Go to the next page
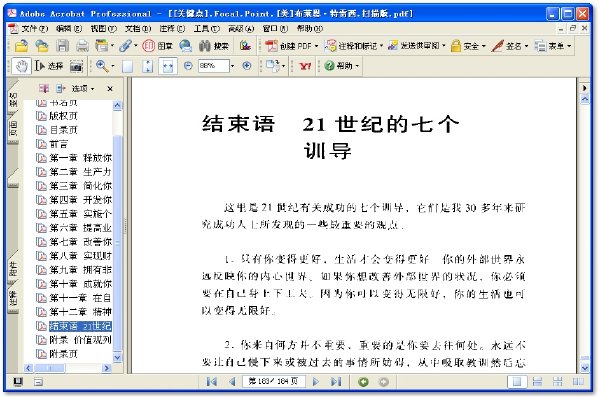Image resolution: width=600 pixels, height=399 pixels. (316, 381)
